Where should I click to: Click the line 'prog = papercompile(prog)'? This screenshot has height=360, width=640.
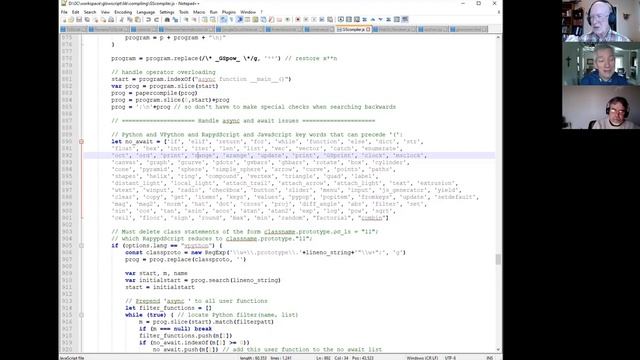(x=154, y=93)
